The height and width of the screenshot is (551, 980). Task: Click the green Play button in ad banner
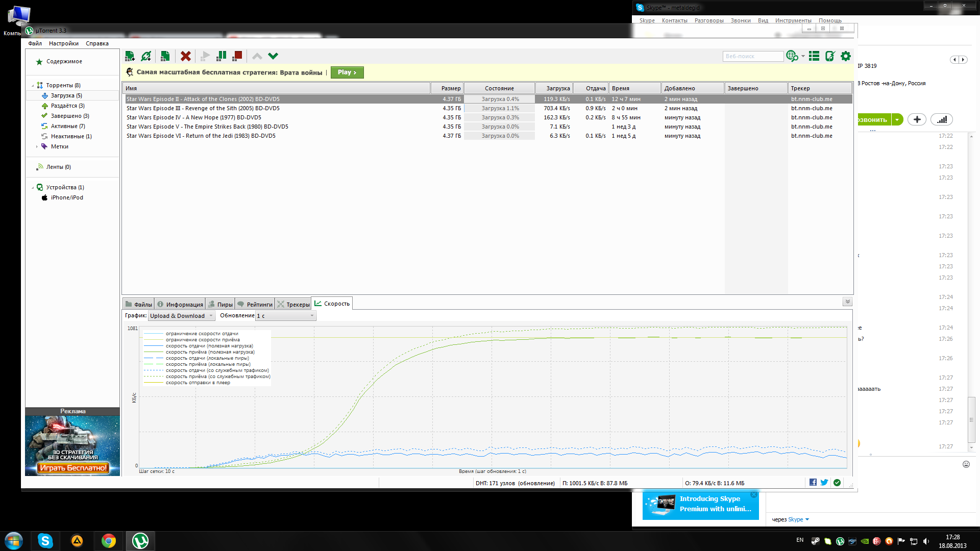(347, 72)
